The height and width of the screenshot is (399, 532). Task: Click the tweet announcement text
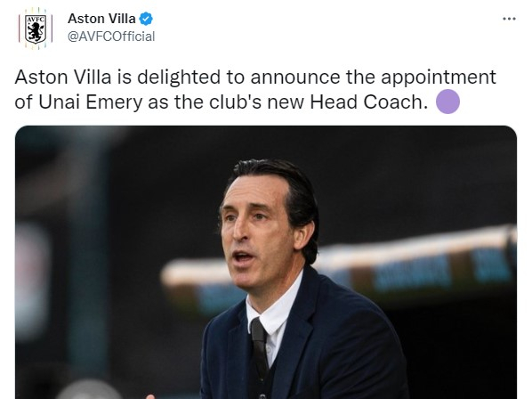[x=255, y=89]
